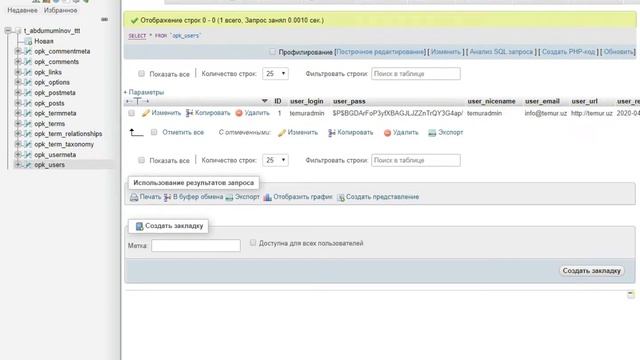Click the chart icon beside Отобразить график
The height and width of the screenshot is (360, 640).
[267, 197]
